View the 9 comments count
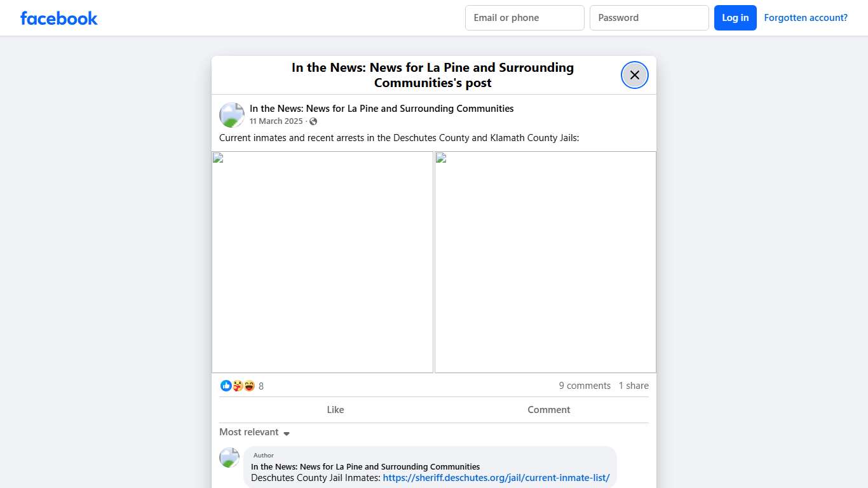 (x=584, y=386)
